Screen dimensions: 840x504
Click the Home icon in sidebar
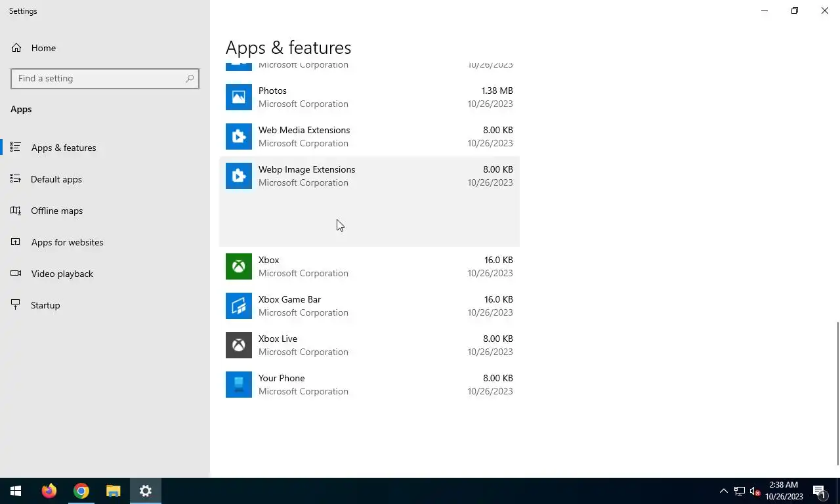[x=16, y=48]
